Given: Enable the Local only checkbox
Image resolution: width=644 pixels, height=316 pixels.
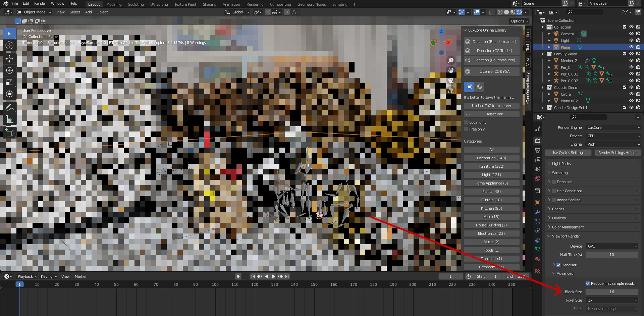Looking at the screenshot, I should pyautogui.click(x=466, y=122).
